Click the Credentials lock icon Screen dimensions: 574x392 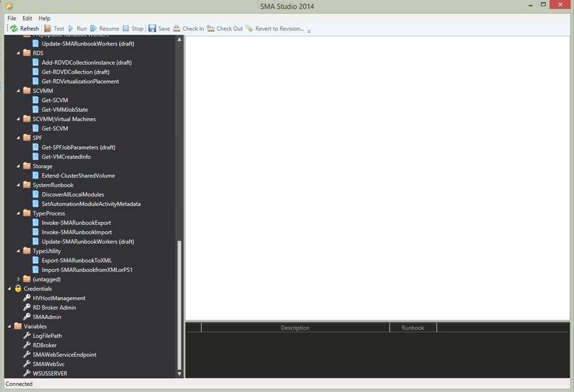[18, 289]
